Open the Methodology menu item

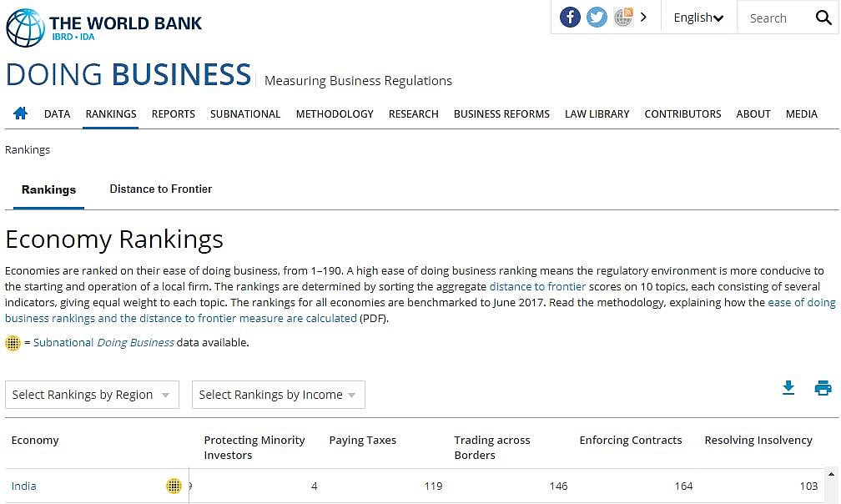335,113
